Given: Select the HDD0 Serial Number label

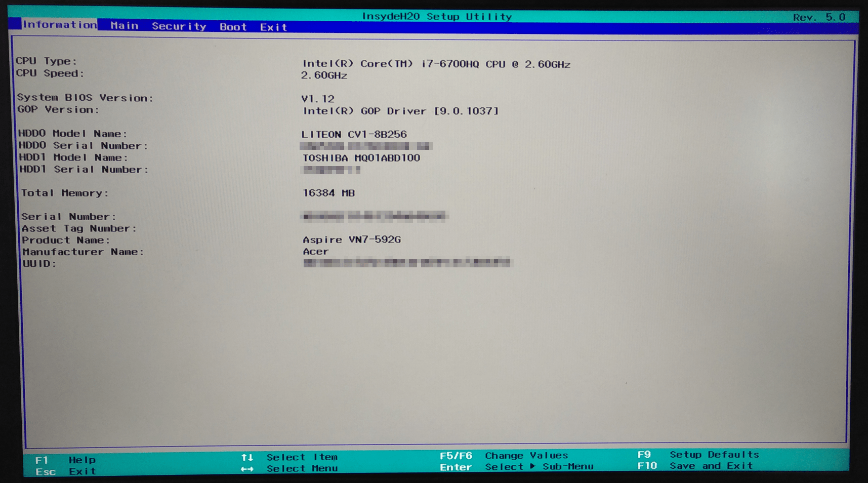Looking at the screenshot, I should [x=84, y=146].
